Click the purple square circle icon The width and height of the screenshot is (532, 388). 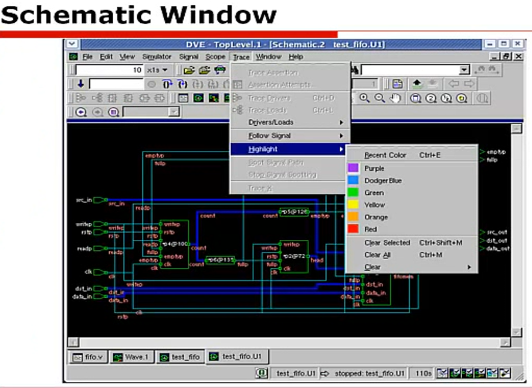[x=113, y=112]
